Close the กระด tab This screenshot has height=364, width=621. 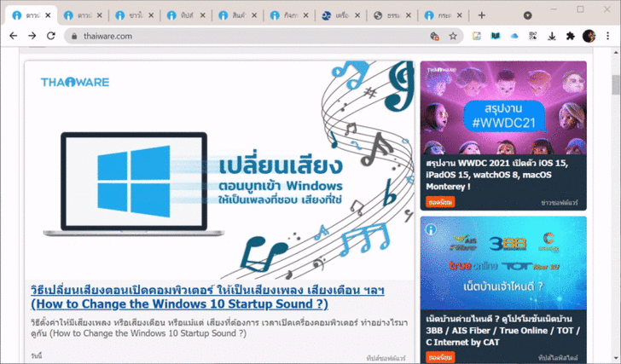tap(460, 15)
